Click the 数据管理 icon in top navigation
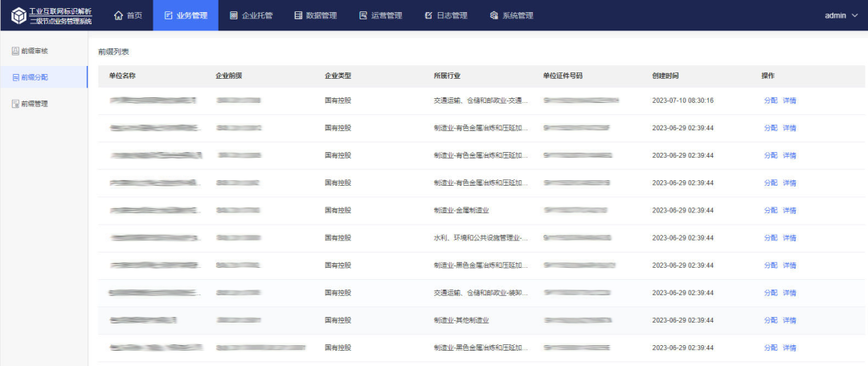The height and width of the screenshot is (366, 868). point(298,15)
